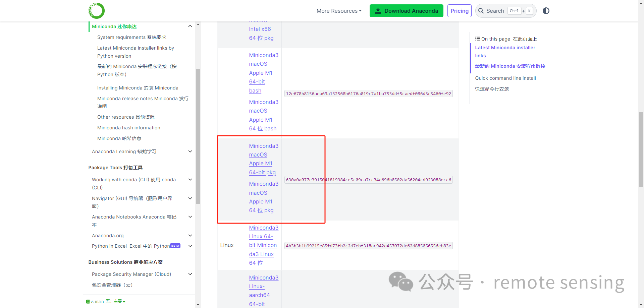The image size is (644, 308).
Task: Click Miniconda3 Linux-aarch64 64-bit link
Action: [264, 291]
